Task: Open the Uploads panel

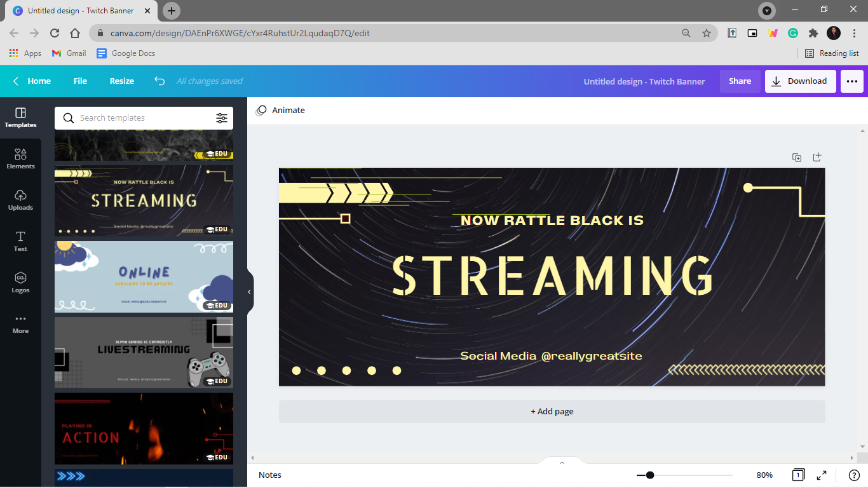Action: click(x=20, y=200)
